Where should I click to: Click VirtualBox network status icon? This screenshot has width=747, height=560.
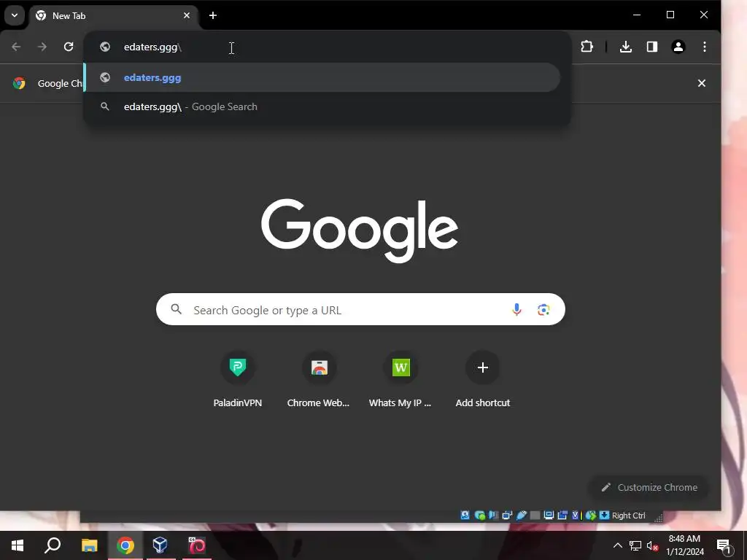pyautogui.click(x=507, y=516)
